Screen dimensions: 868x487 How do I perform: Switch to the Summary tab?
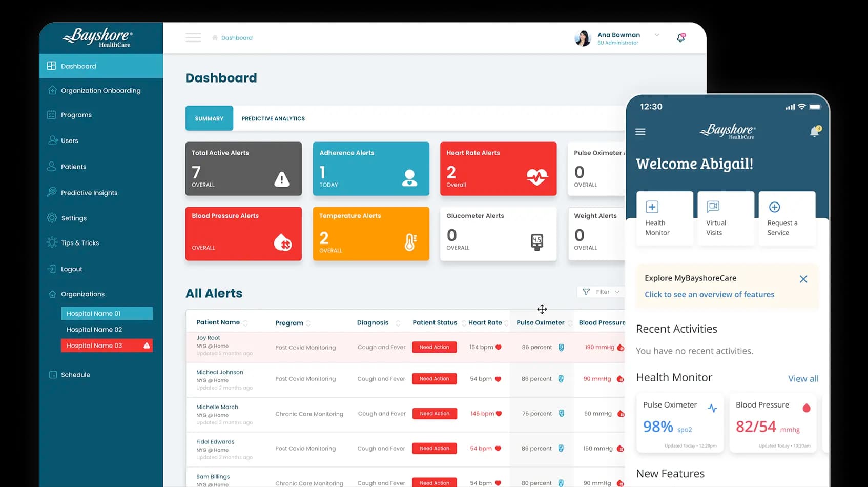[x=209, y=118]
